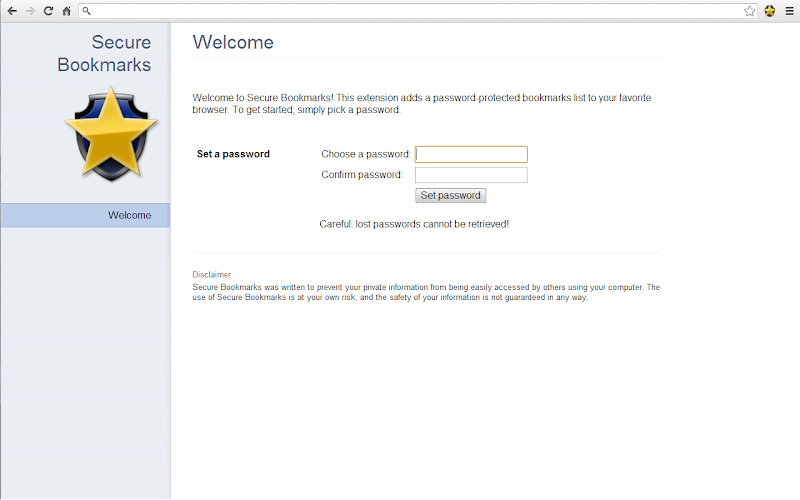Screen dimensions: 800x500
Task: Open the browser hamburger menu
Action: pyautogui.click(x=789, y=11)
